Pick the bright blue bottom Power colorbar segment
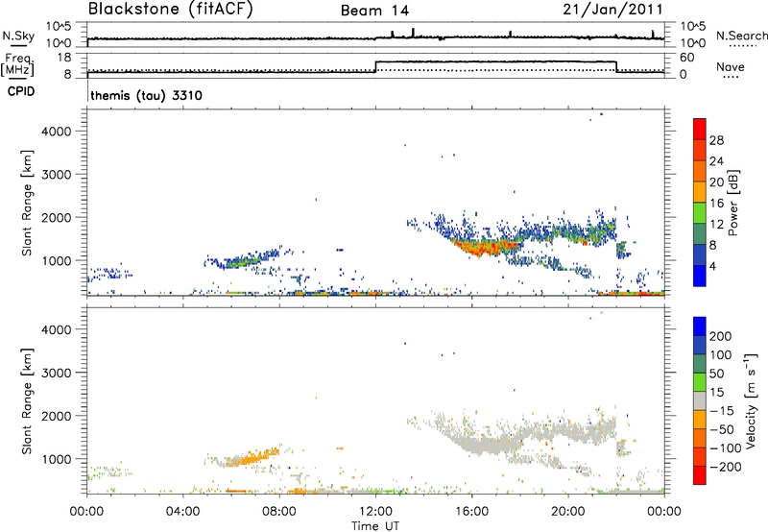Screen dimensions: 768x532 point(700,276)
